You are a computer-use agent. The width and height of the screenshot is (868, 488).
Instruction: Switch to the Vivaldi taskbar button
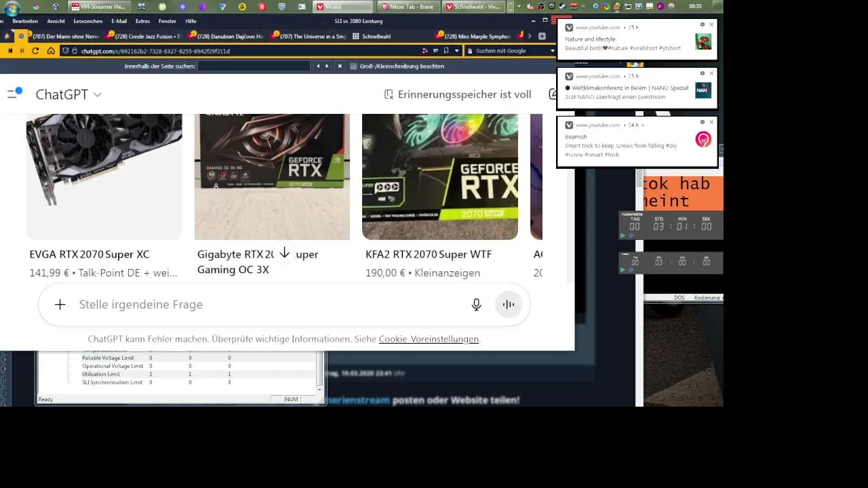(344, 6)
